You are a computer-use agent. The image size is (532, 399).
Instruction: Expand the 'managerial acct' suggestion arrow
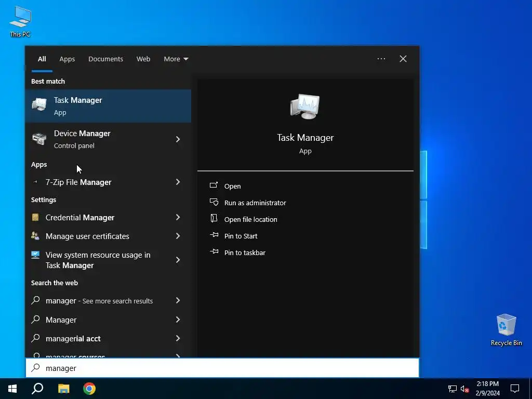(x=178, y=338)
